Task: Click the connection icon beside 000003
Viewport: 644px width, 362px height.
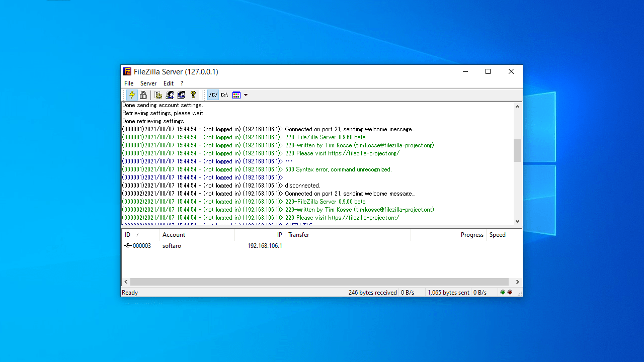Action: pyautogui.click(x=128, y=246)
